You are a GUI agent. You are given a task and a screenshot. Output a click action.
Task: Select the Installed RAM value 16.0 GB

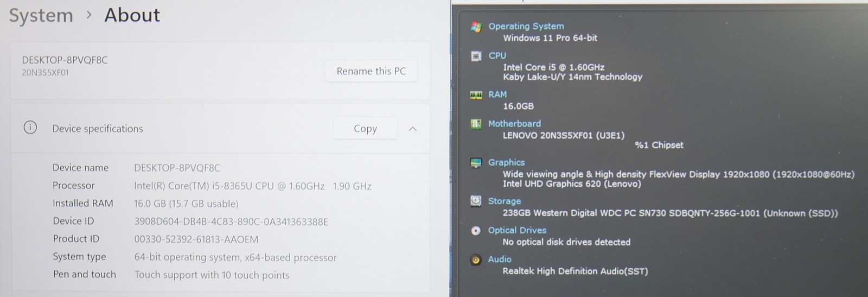tap(186, 204)
